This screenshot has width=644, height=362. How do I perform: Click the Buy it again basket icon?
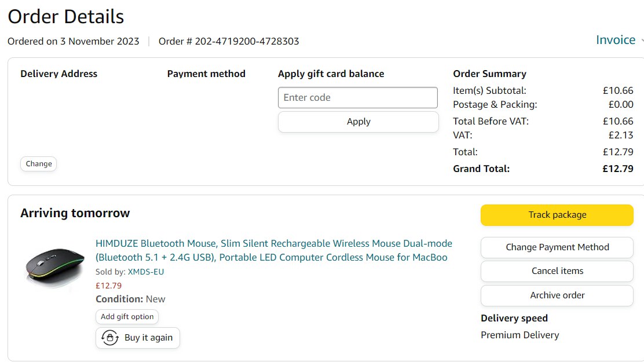109,338
